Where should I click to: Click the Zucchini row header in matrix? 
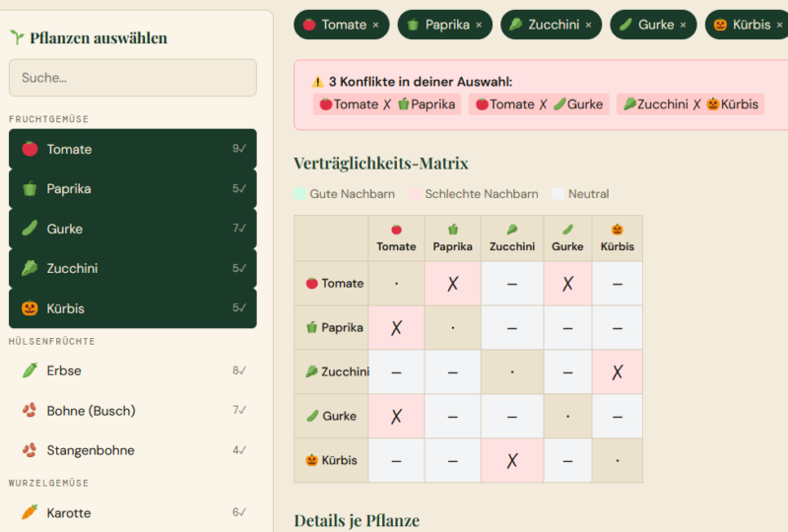pos(331,371)
